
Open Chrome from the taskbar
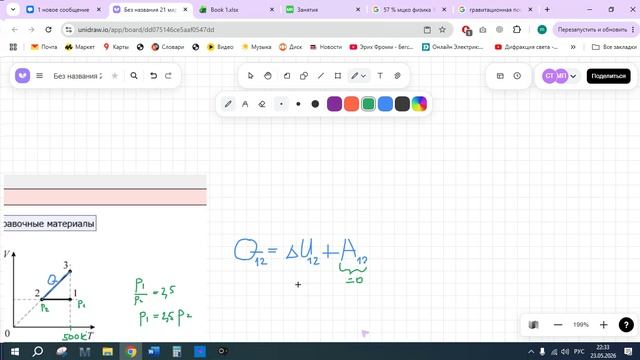(131, 351)
